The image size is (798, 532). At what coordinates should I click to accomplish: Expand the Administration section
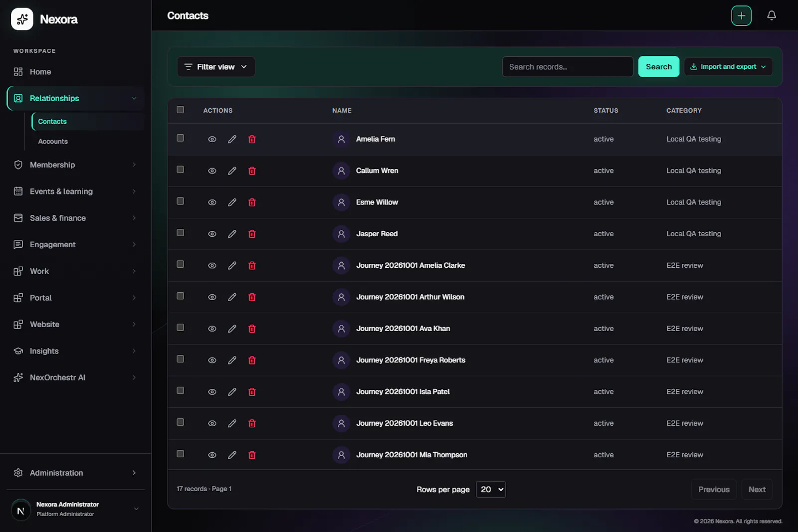click(75, 473)
